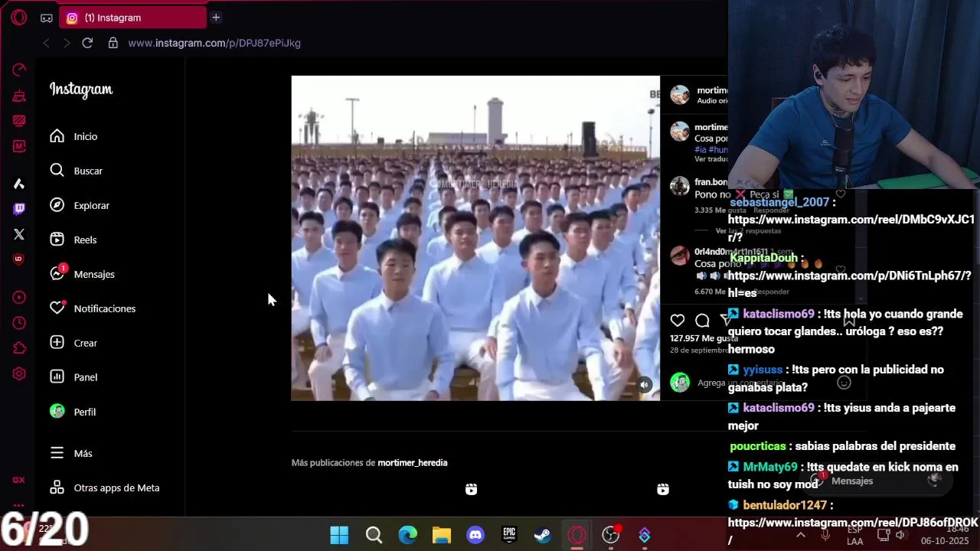
Task: Toggle the video mute speaker button
Action: point(644,385)
